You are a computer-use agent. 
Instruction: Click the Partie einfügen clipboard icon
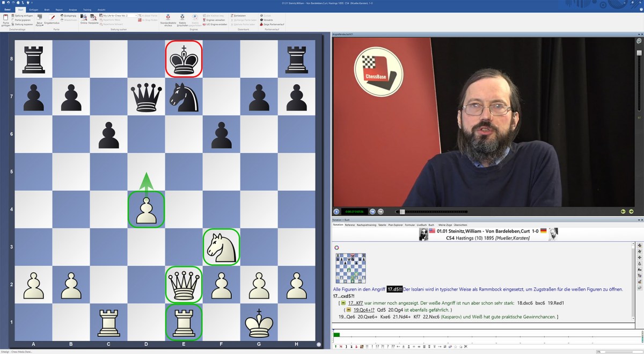coord(6,18)
